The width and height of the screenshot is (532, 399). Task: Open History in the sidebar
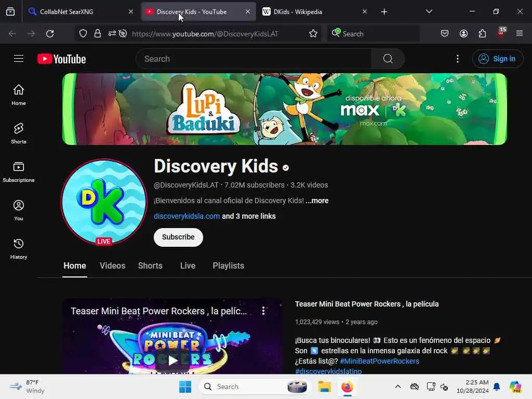19,249
